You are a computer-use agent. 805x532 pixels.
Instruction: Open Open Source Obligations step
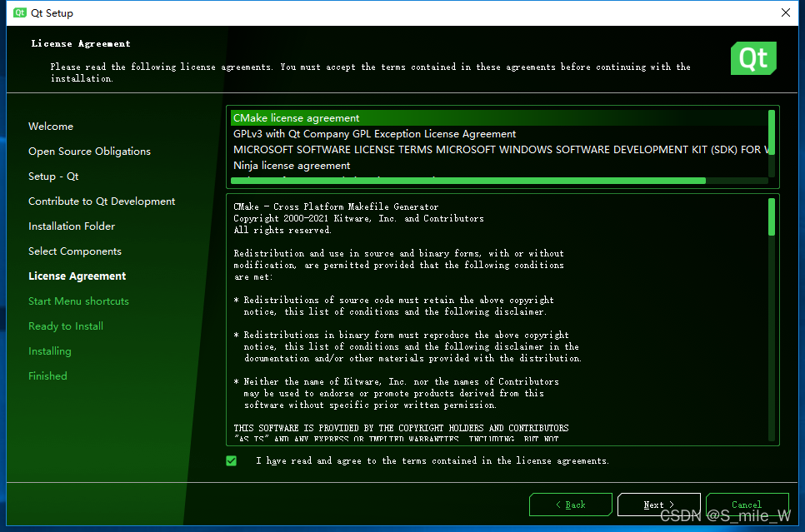pos(89,152)
